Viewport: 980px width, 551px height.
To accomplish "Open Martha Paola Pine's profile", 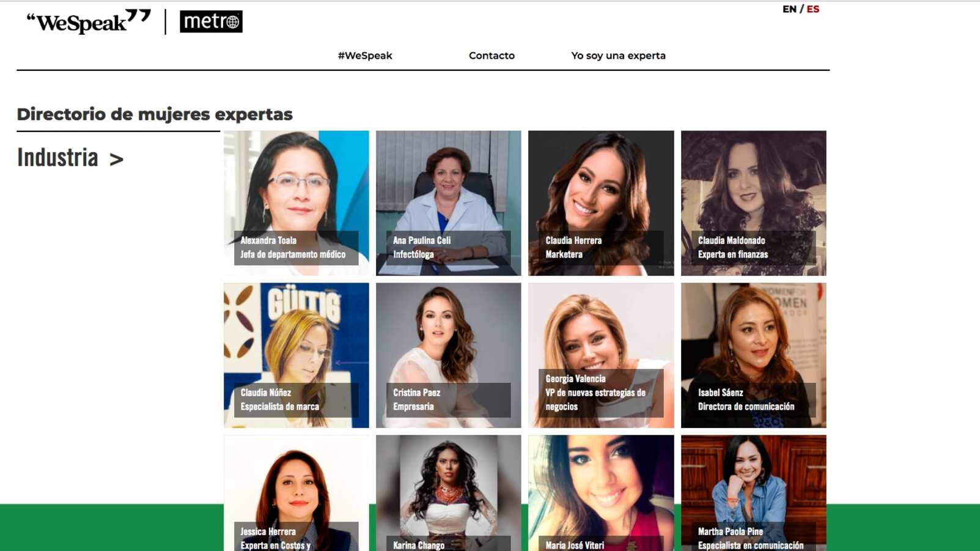I will (x=754, y=493).
